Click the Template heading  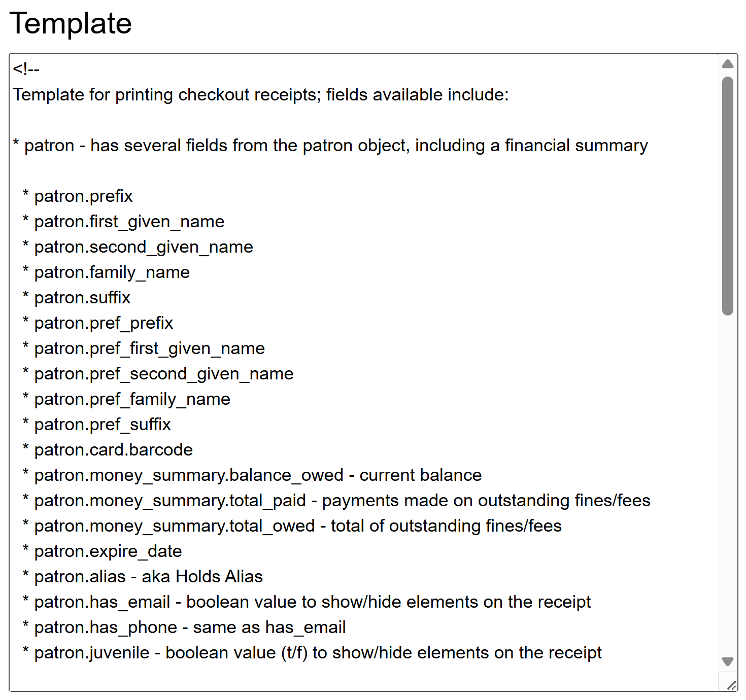[72, 23]
